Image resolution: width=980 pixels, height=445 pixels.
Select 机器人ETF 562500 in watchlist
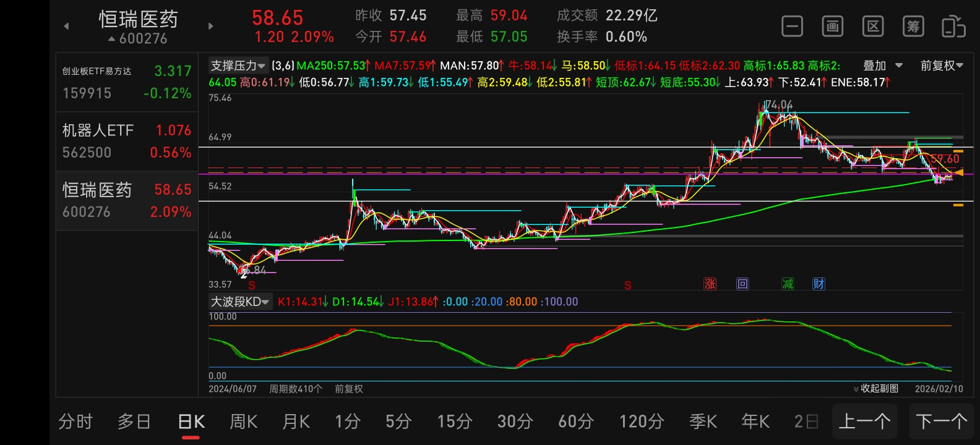[x=127, y=142]
